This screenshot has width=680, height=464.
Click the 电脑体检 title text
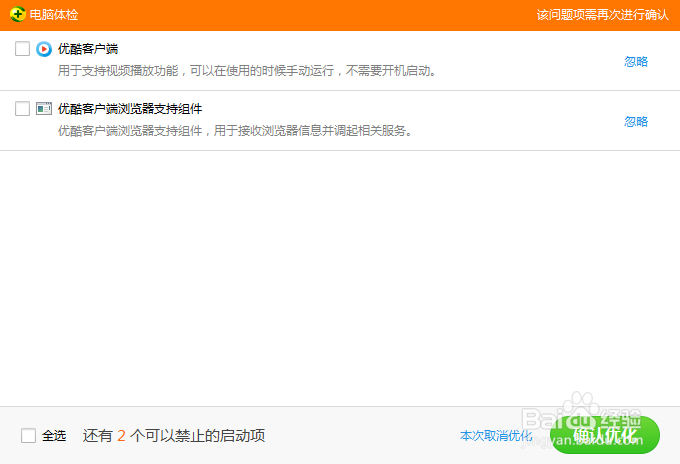point(54,15)
